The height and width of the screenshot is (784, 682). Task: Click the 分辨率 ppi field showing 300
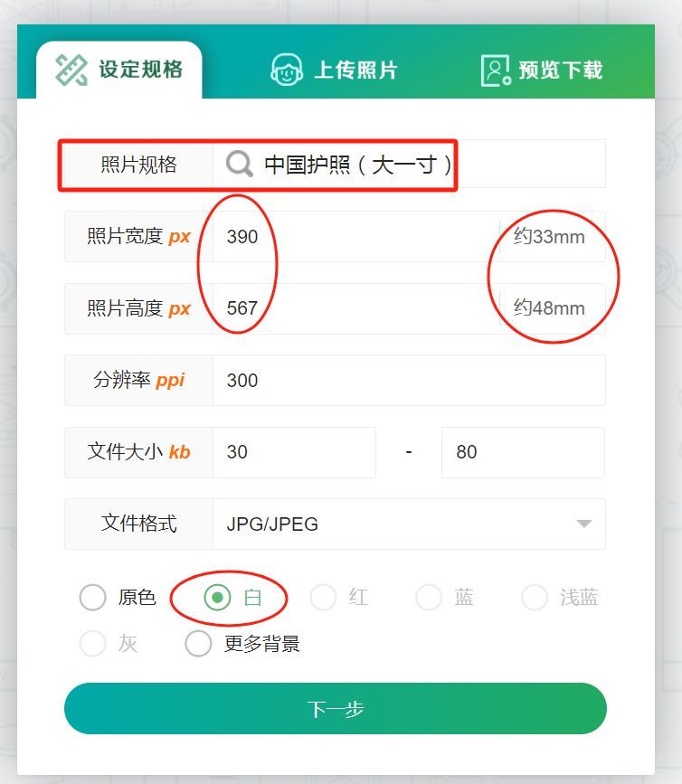click(x=409, y=381)
